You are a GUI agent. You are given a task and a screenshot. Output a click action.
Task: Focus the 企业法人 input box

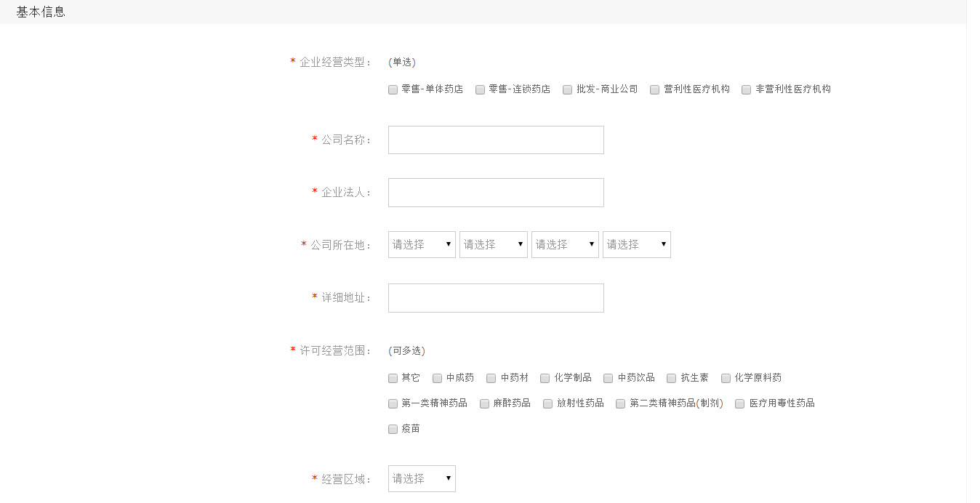point(496,193)
